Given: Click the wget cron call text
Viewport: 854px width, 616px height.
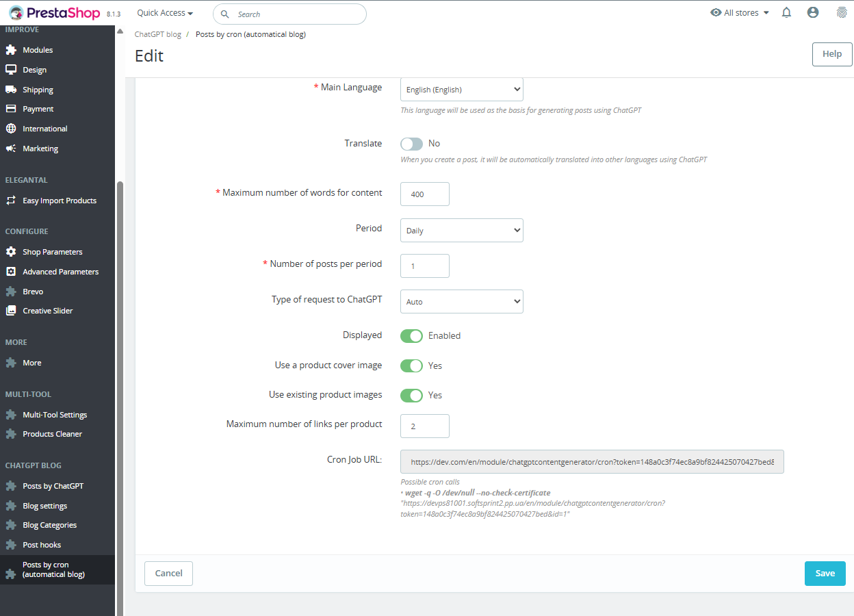Looking at the screenshot, I should 478,493.
